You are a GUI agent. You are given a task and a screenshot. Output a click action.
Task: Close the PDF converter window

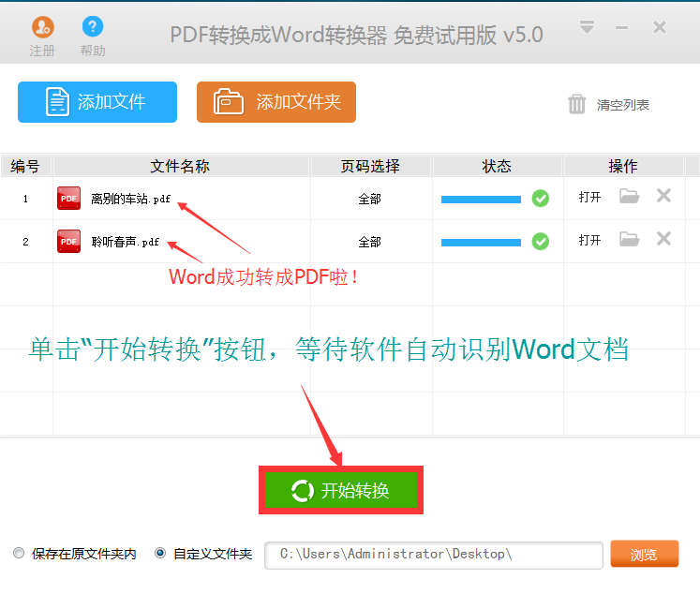point(660,27)
